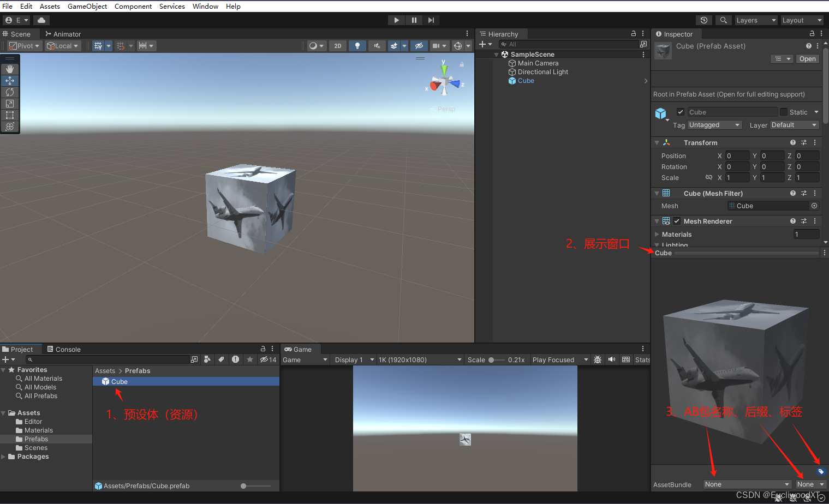This screenshot has height=504, width=829.
Task: Open the GameObject menu
Action: [87, 6]
